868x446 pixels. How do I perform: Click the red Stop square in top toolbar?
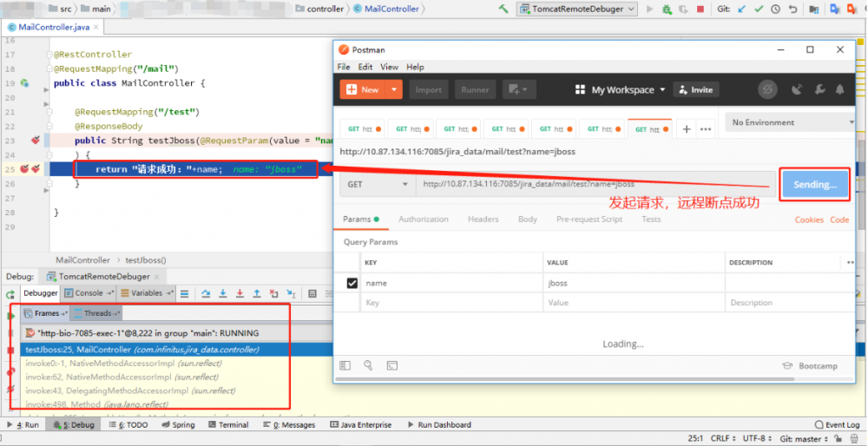coord(700,9)
